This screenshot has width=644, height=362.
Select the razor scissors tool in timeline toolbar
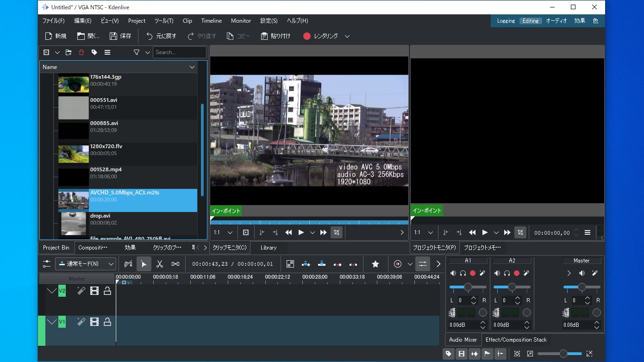(160, 264)
